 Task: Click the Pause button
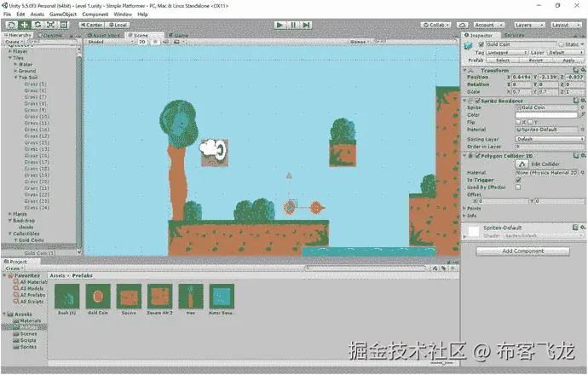click(x=293, y=25)
